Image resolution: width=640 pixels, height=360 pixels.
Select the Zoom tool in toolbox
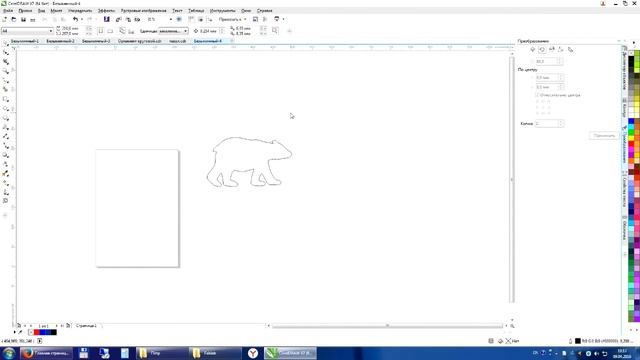pos(5,71)
